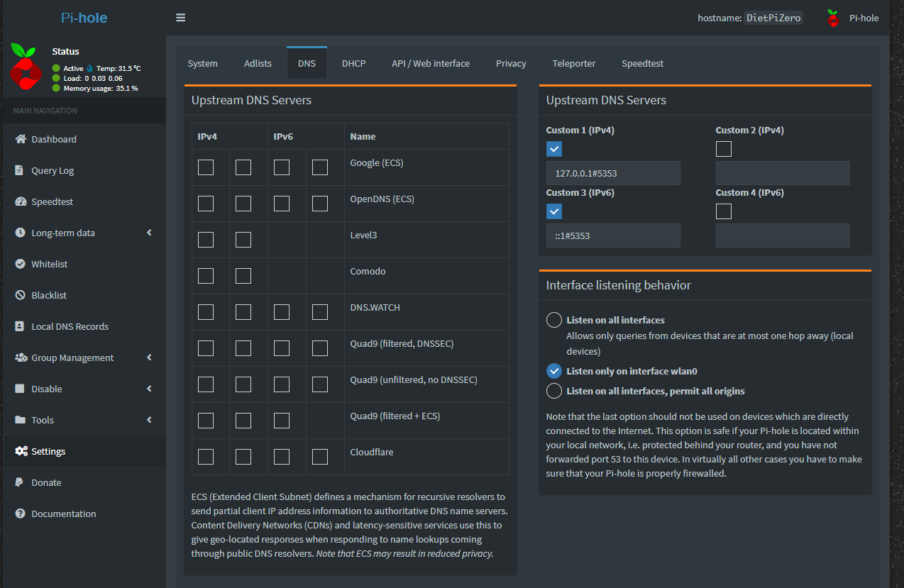Image resolution: width=904 pixels, height=588 pixels.
Task: Click the Custom 3 (IPv6) address field
Action: click(x=613, y=235)
